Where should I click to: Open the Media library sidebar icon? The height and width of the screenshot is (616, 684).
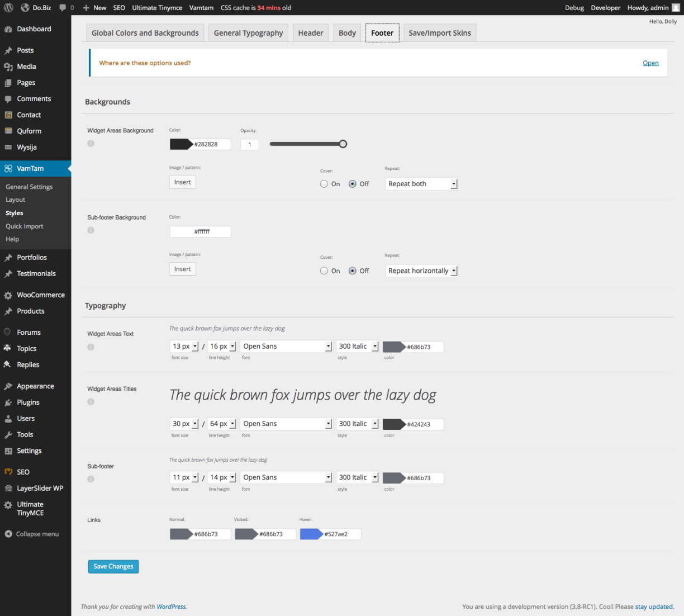(8, 67)
